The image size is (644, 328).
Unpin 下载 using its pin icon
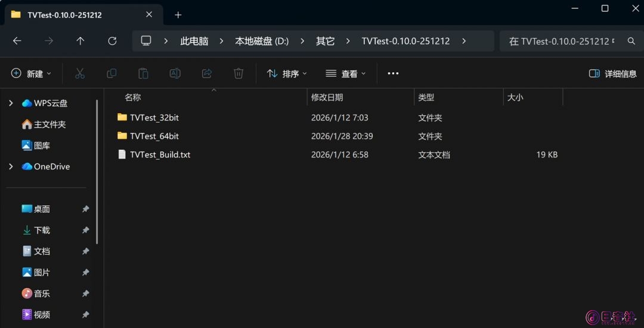click(x=85, y=230)
